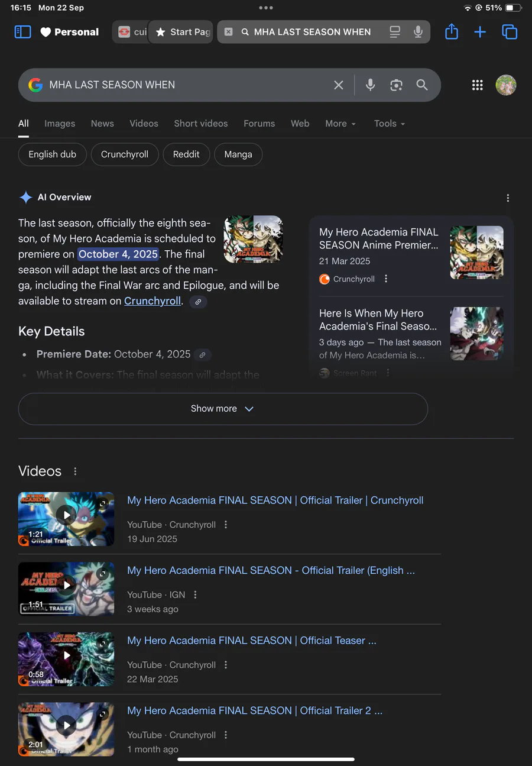Select the Reddit filter chip

tap(186, 154)
